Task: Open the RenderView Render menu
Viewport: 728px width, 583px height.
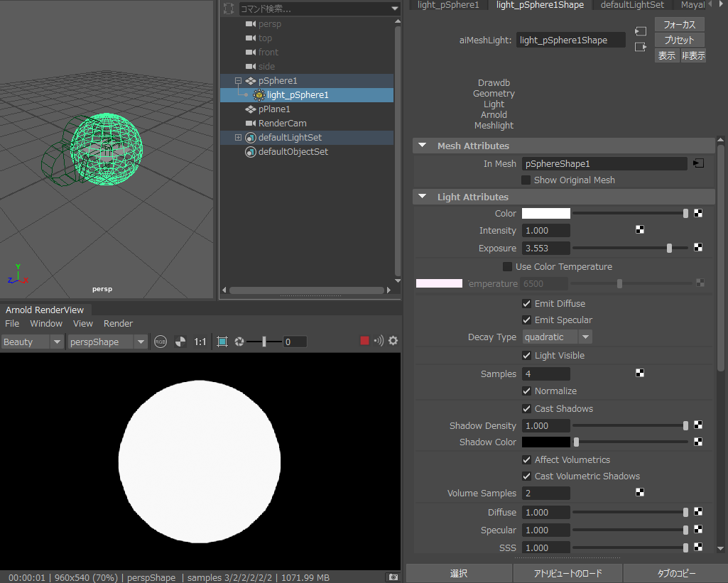Action: [x=118, y=324]
